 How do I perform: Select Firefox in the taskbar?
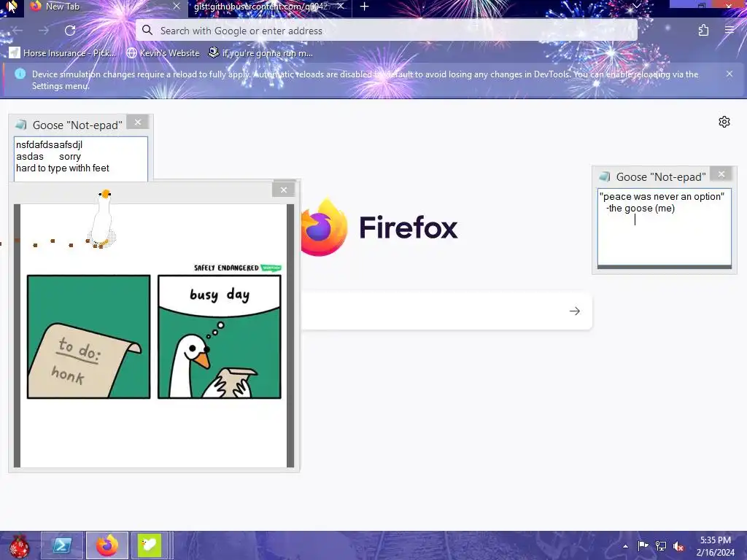click(x=107, y=545)
